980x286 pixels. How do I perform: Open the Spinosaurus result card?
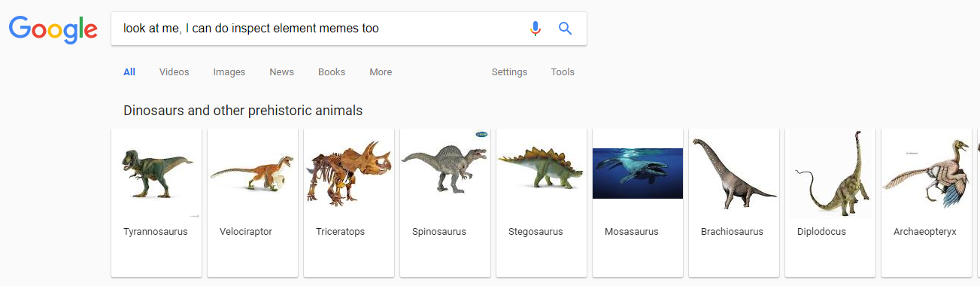pos(445,202)
